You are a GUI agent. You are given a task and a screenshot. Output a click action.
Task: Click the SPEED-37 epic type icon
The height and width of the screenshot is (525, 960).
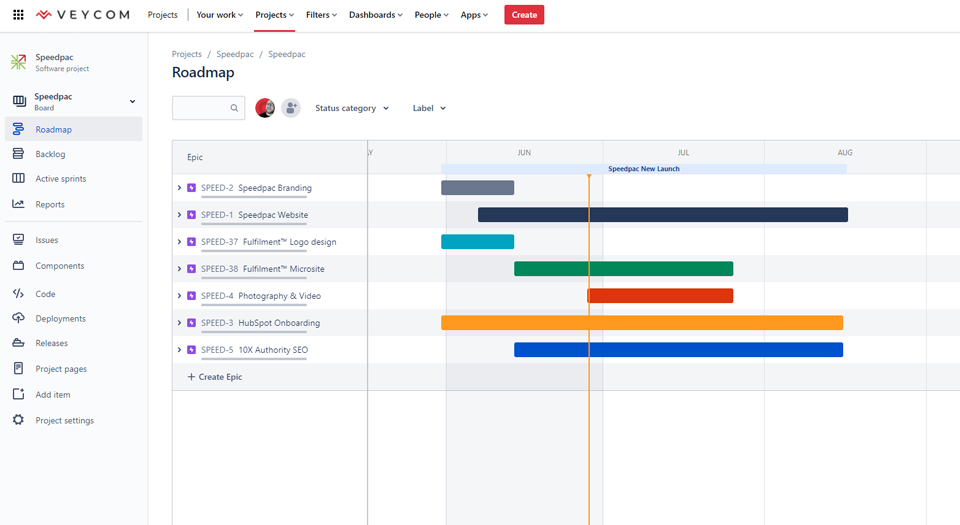(191, 242)
